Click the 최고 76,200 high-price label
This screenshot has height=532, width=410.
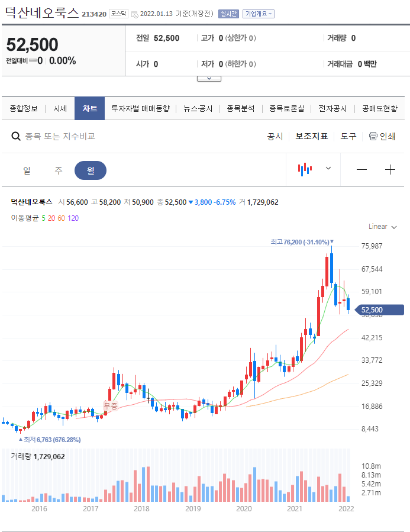tap(302, 242)
